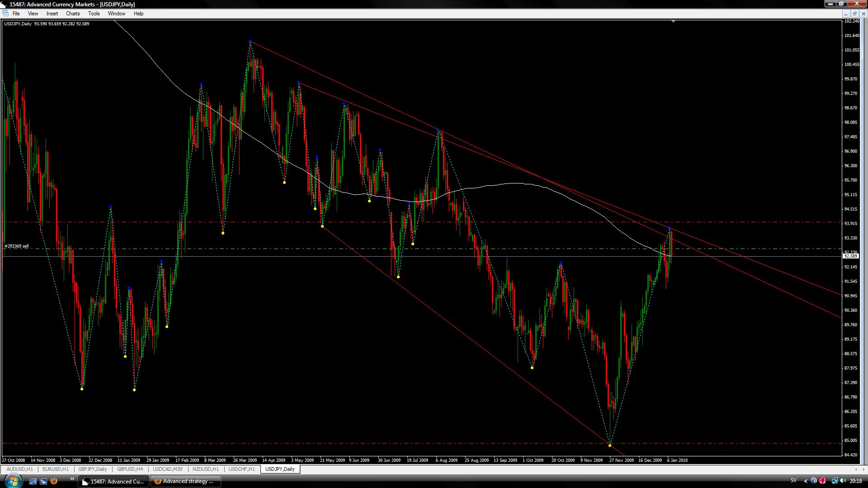Open the Charts menu

pyautogui.click(x=73, y=14)
